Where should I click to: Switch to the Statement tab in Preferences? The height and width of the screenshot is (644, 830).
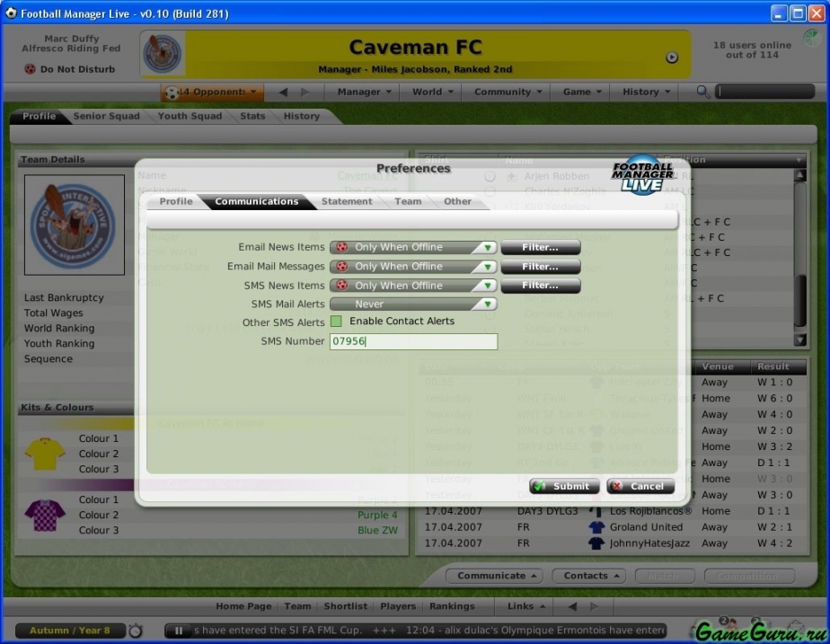[x=347, y=201]
